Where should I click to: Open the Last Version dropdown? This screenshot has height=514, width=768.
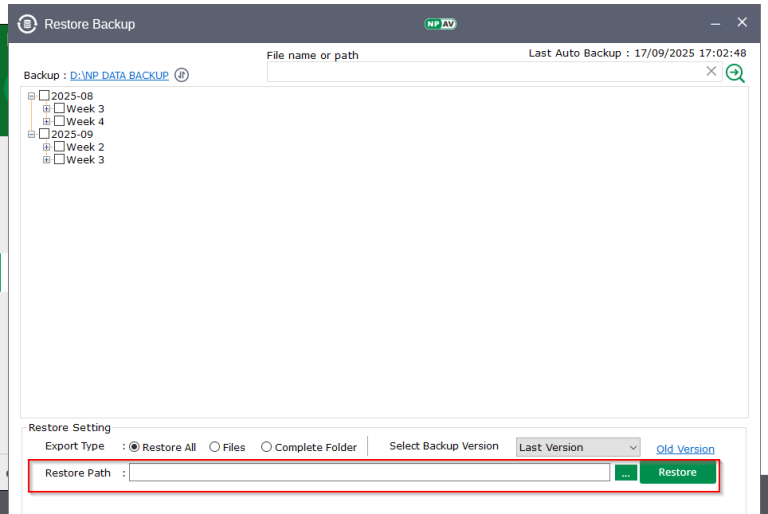pos(578,447)
